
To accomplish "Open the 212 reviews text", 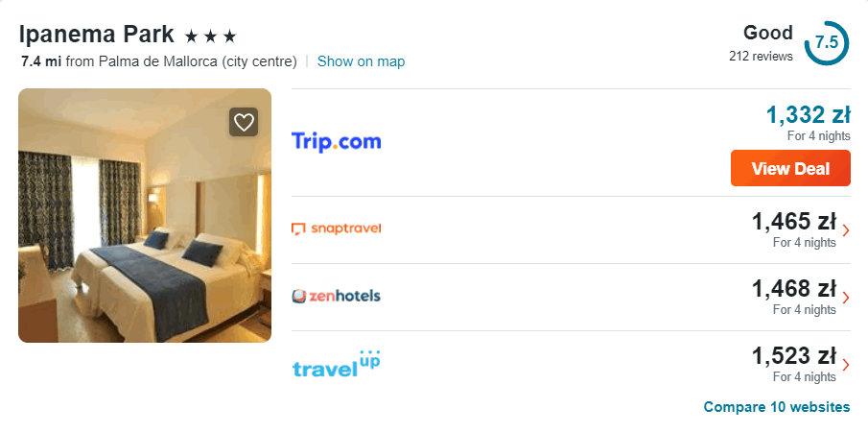I will click(761, 56).
